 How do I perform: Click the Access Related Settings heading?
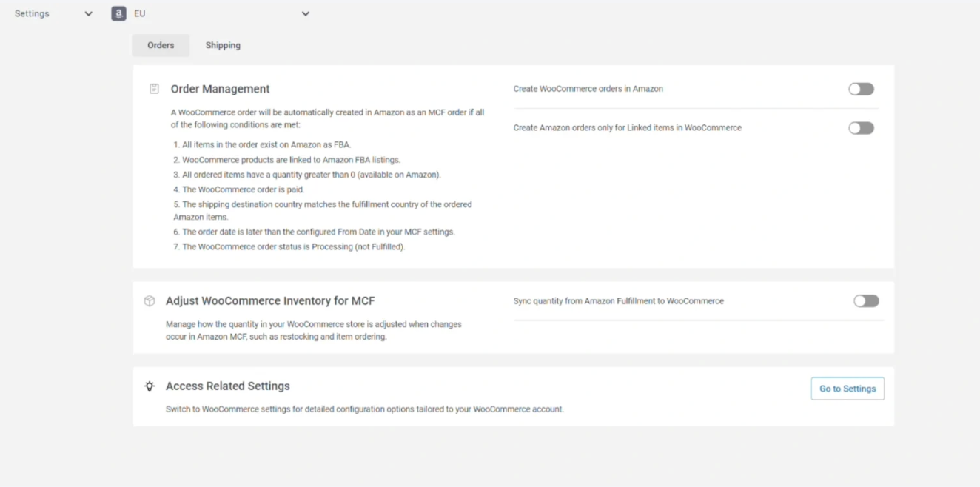[x=227, y=386]
